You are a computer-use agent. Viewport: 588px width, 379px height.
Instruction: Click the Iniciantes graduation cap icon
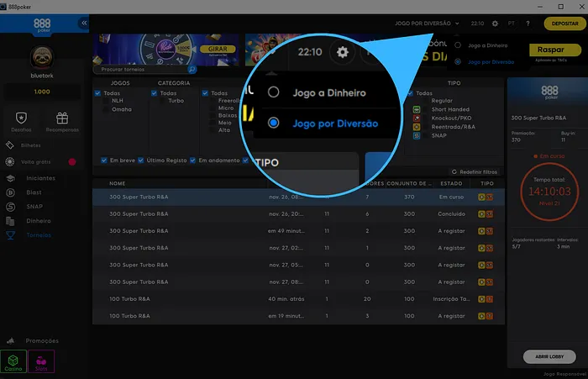coord(10,178)
